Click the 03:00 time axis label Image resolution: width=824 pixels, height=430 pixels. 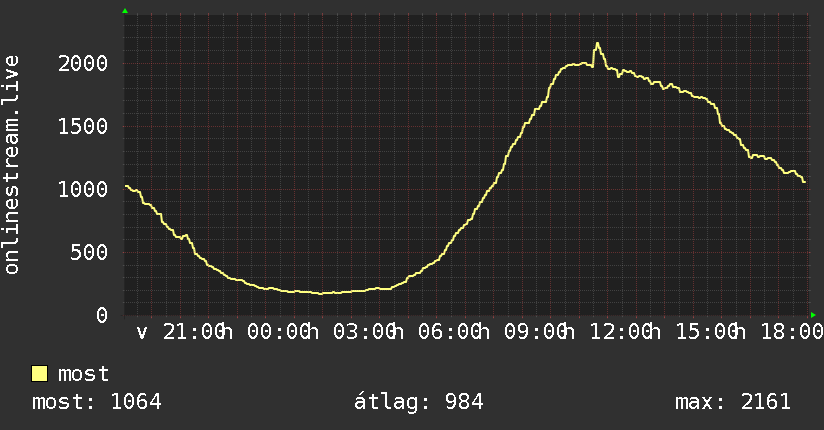click(x=365, y=332)
